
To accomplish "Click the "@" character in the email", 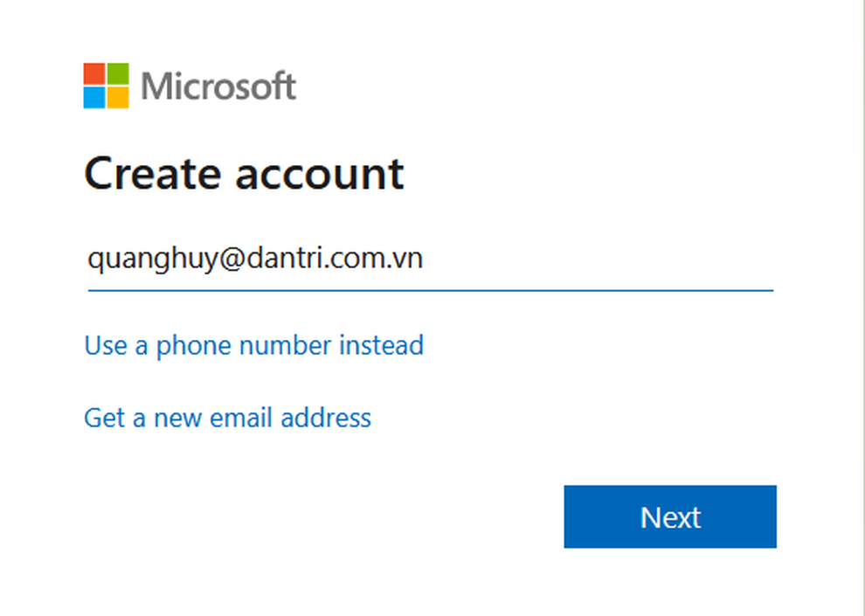I will [226, 260].
